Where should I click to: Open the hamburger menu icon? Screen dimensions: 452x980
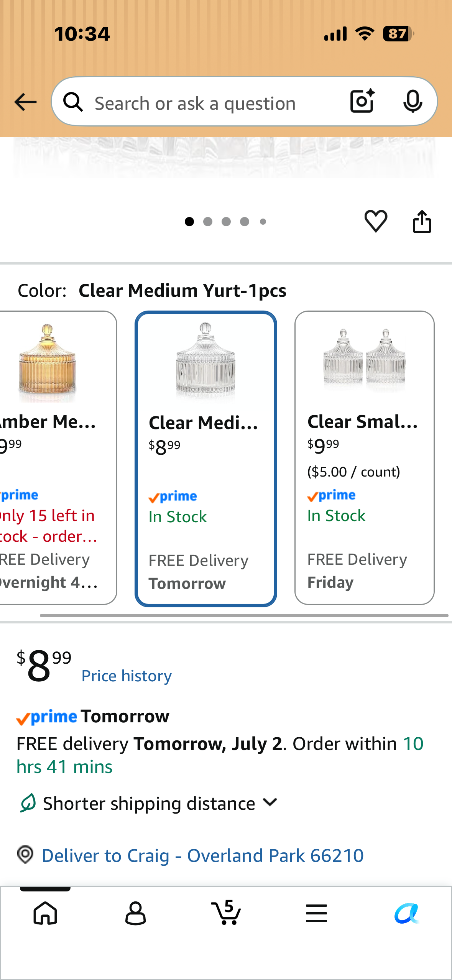[316, 913]
